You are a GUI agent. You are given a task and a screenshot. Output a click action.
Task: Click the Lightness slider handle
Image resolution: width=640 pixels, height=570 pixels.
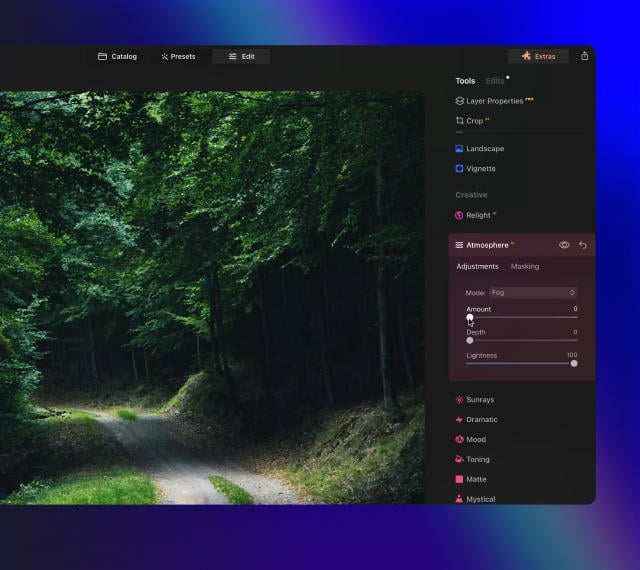pos(574,363)
